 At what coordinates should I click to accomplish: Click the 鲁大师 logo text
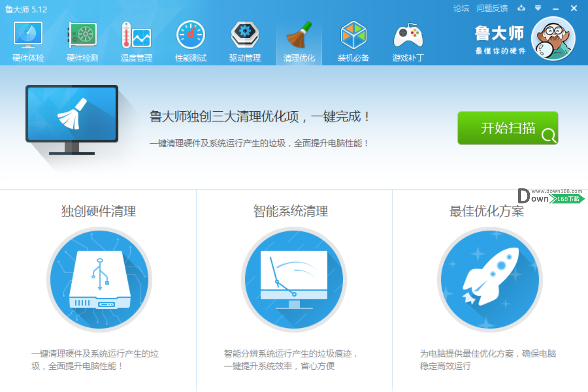[x=500, y=33]
